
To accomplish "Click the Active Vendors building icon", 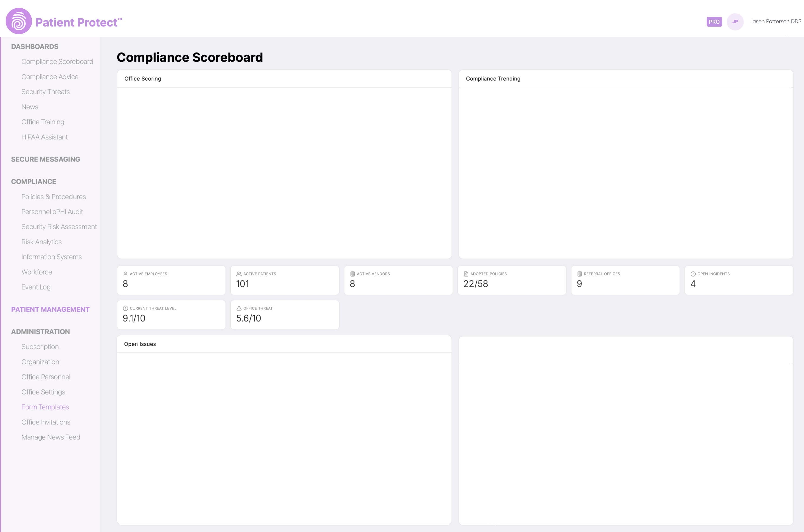I will (353, 274).
